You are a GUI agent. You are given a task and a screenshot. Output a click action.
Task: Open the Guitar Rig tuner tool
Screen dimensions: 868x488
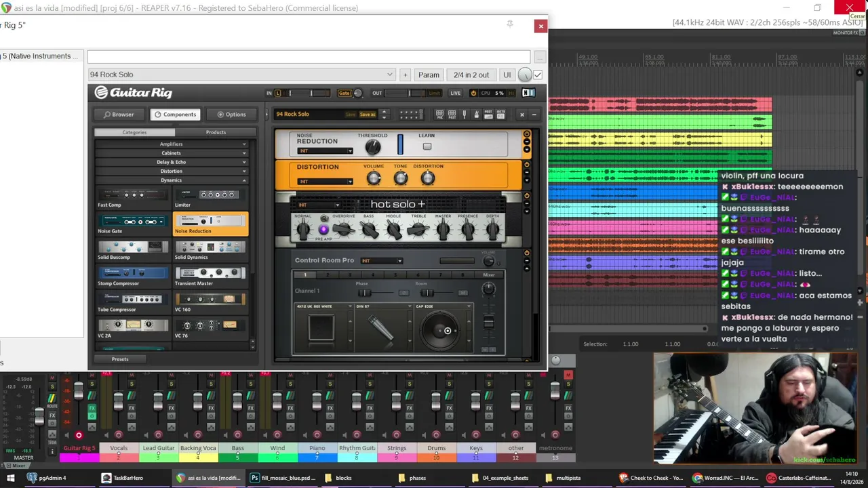[x=466, y=114]
